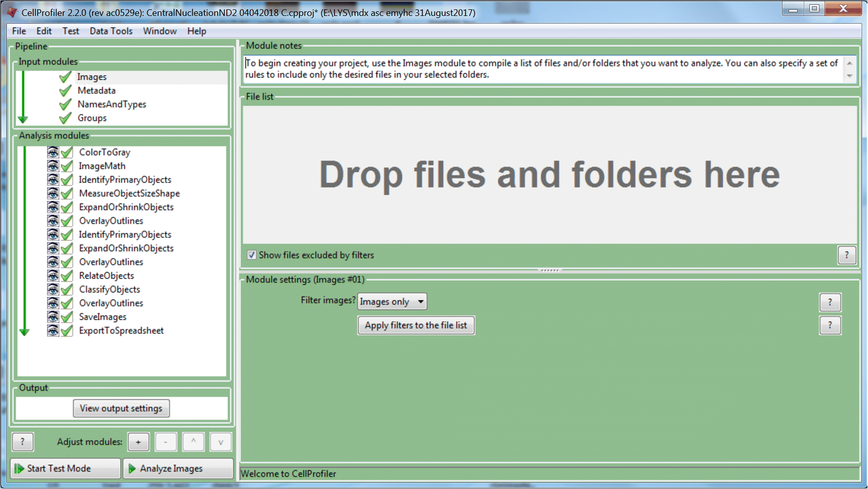
Task: Open the Test menu
Action: [70, 31]
